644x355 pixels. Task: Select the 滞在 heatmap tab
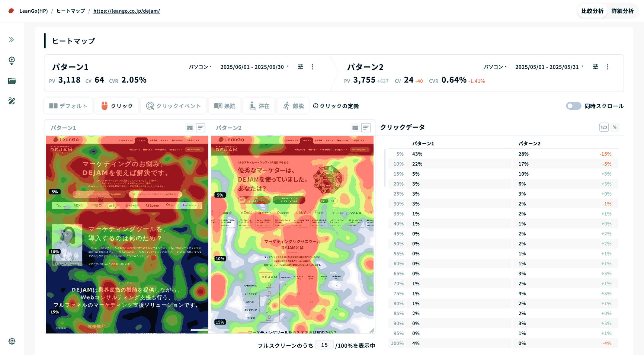pos(259,106)
